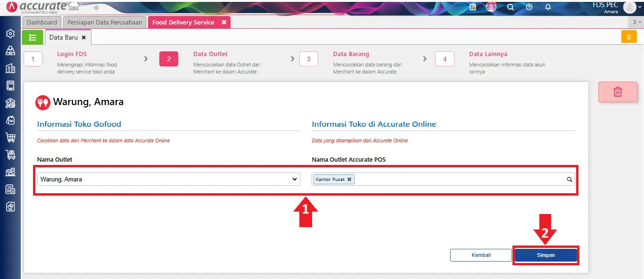Viewport: 644px width, 279px height.
Task: Open the notifications bell
Action: (548, 7)
